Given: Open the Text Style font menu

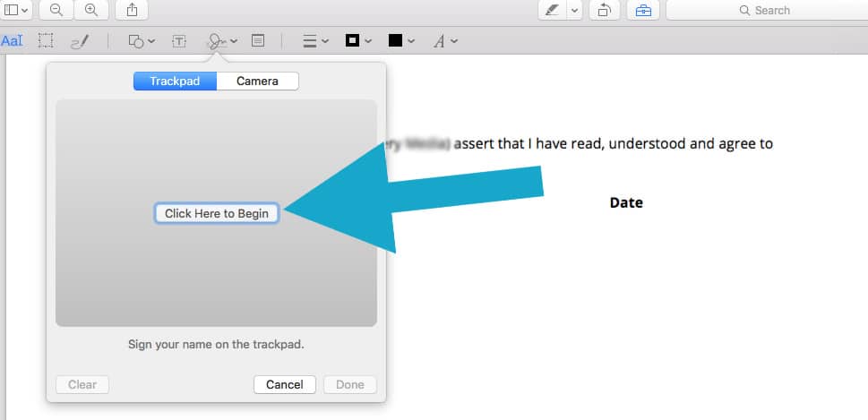Looking at the screenshot, I should [x=445, y=41].
